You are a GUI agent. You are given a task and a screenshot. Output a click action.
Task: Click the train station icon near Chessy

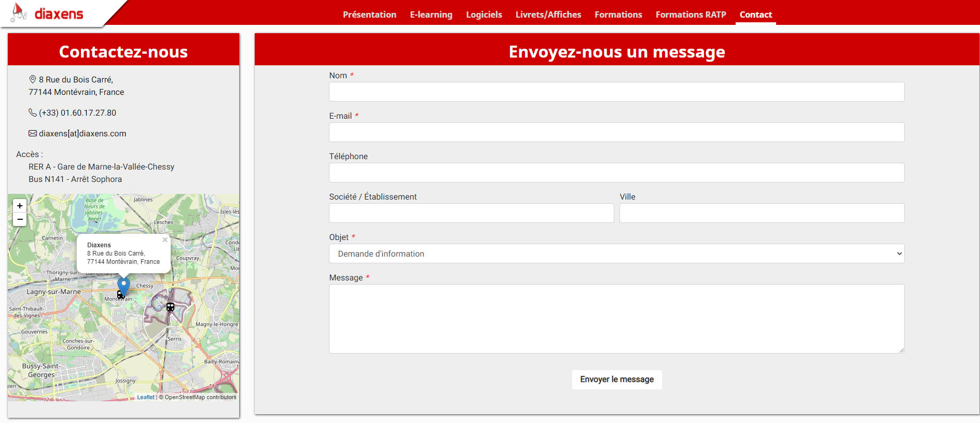click(x=170, y=307)
